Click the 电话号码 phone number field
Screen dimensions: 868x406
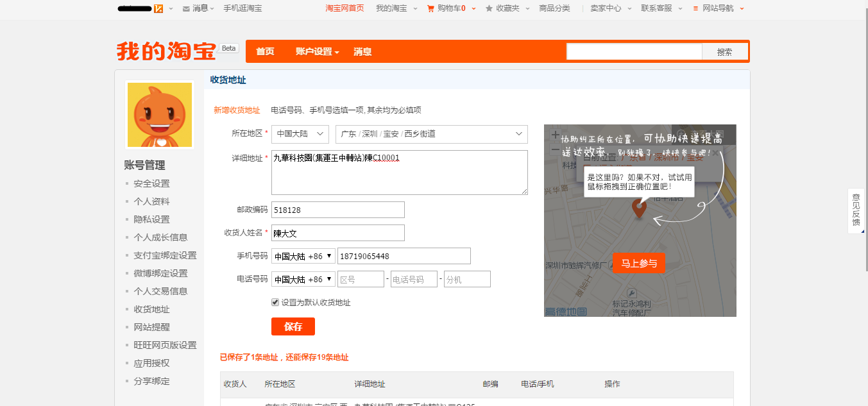414,279
